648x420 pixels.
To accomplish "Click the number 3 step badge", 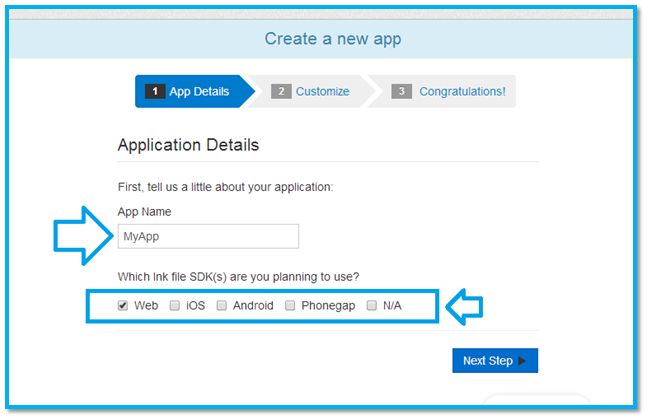I will point(402,92).
